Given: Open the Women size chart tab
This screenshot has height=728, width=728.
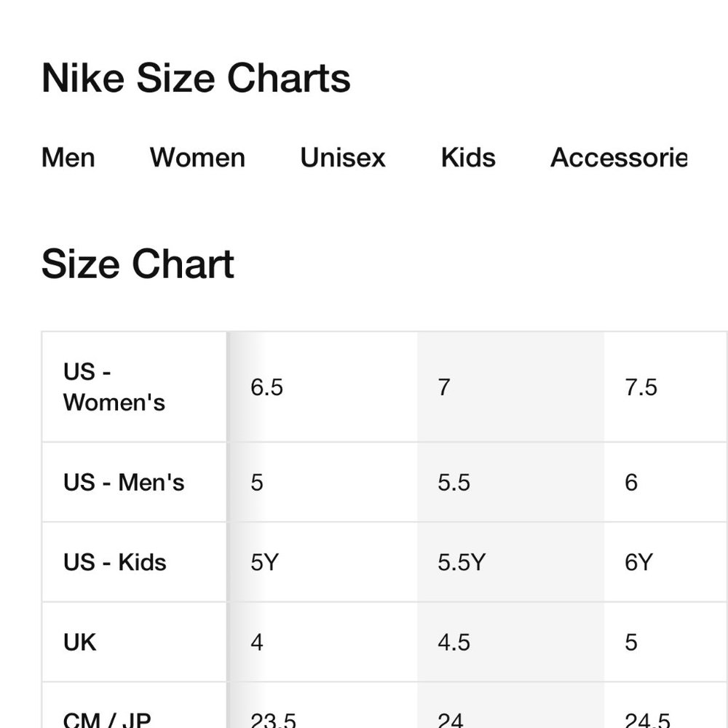Looking at the screenshot, I should [197, 157].
